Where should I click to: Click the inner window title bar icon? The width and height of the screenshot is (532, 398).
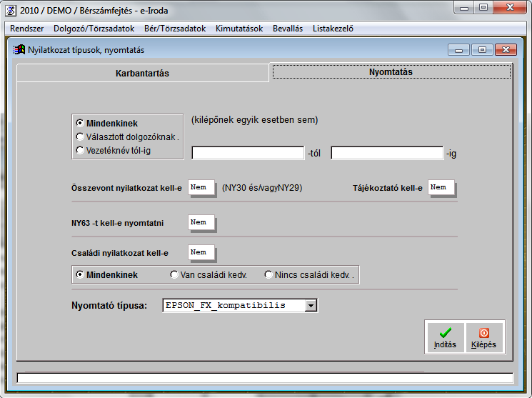(19, 50)
